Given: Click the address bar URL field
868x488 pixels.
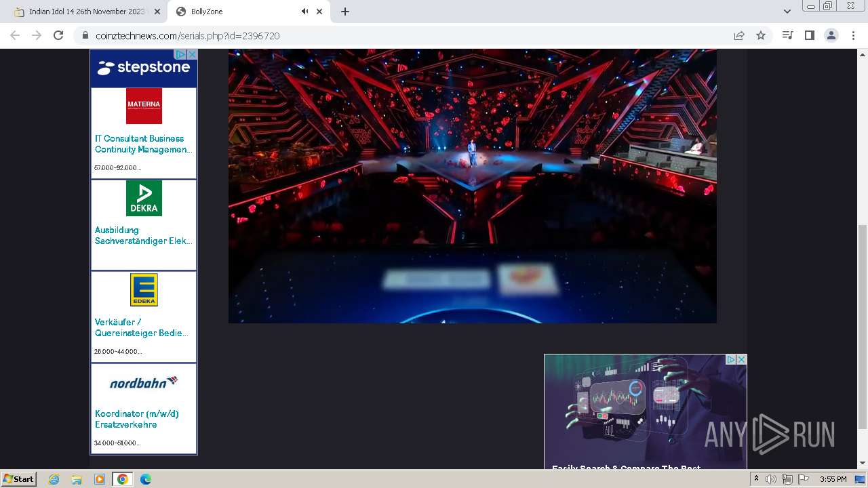Looking at the screenshot, I should (x=407, y=35).
